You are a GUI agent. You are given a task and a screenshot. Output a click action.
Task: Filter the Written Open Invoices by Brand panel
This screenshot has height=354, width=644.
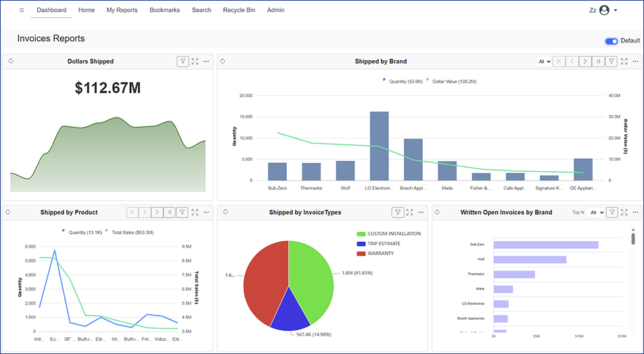click(612, 212)
